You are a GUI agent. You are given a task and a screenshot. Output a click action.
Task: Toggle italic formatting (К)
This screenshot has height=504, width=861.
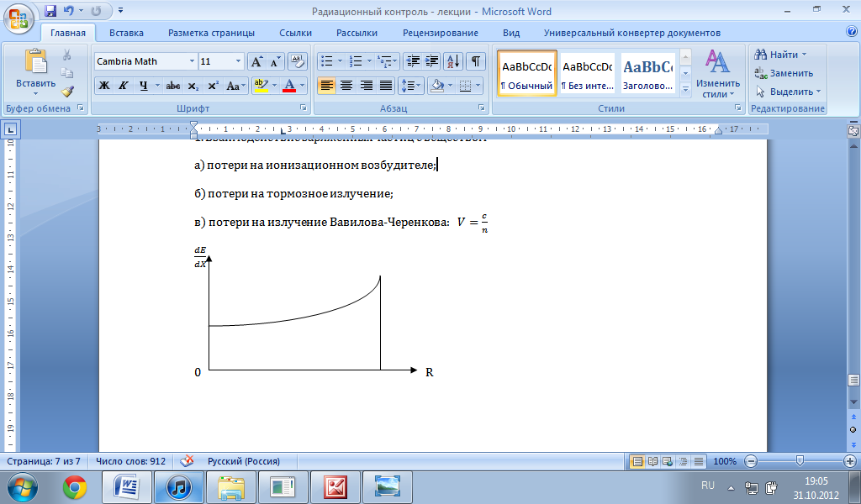click(x=124, y=86)
